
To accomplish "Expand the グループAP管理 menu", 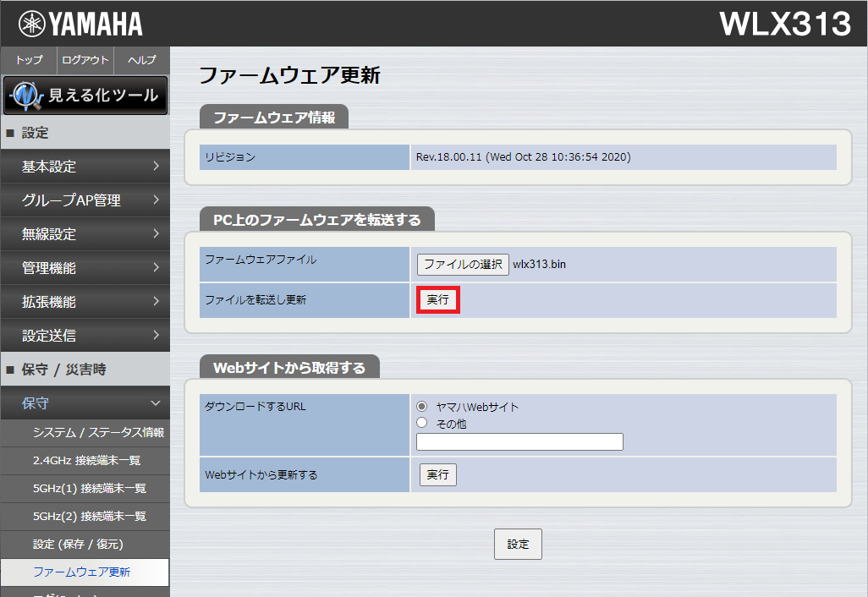I will click(85, 200).
